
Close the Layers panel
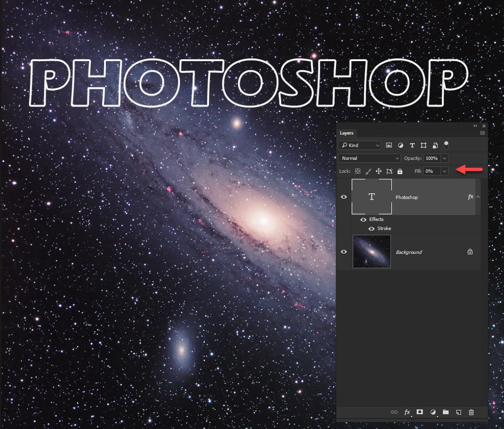pos(484,126)
